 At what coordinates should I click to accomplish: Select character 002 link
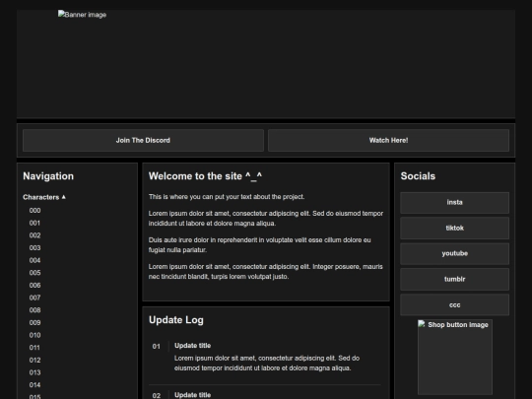click(34, 235)
